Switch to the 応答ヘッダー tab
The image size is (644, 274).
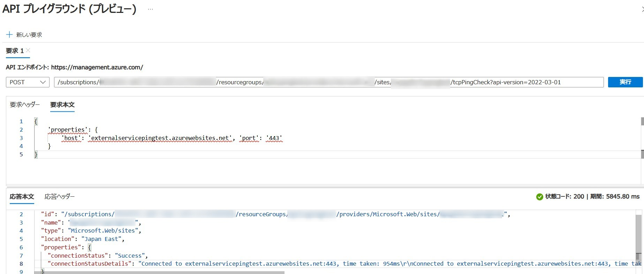(x=60, y=197)
